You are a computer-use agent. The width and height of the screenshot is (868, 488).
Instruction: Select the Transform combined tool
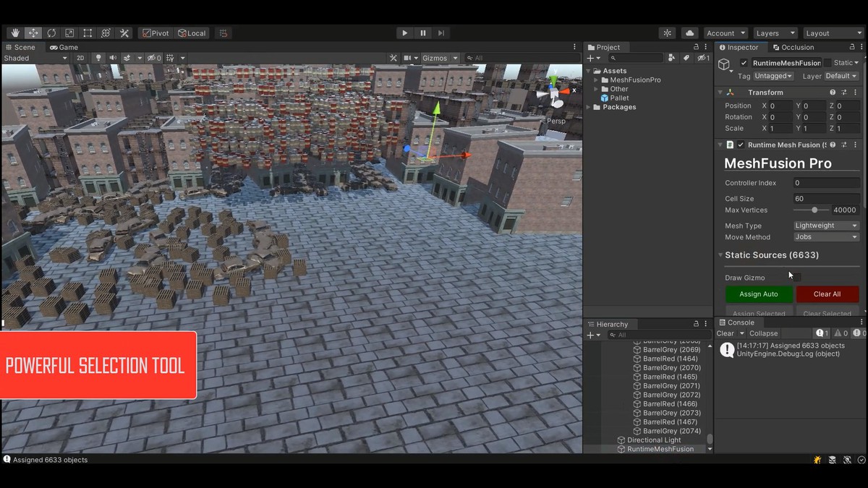106,33
